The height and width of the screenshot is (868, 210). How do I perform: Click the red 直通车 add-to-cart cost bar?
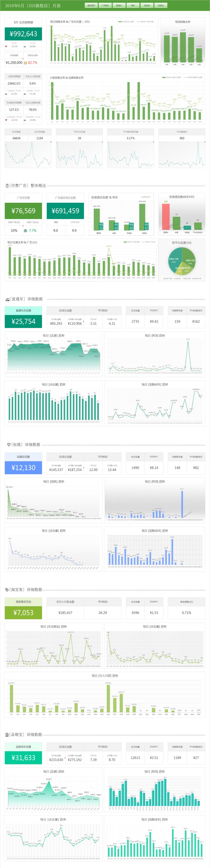point(166,217)
